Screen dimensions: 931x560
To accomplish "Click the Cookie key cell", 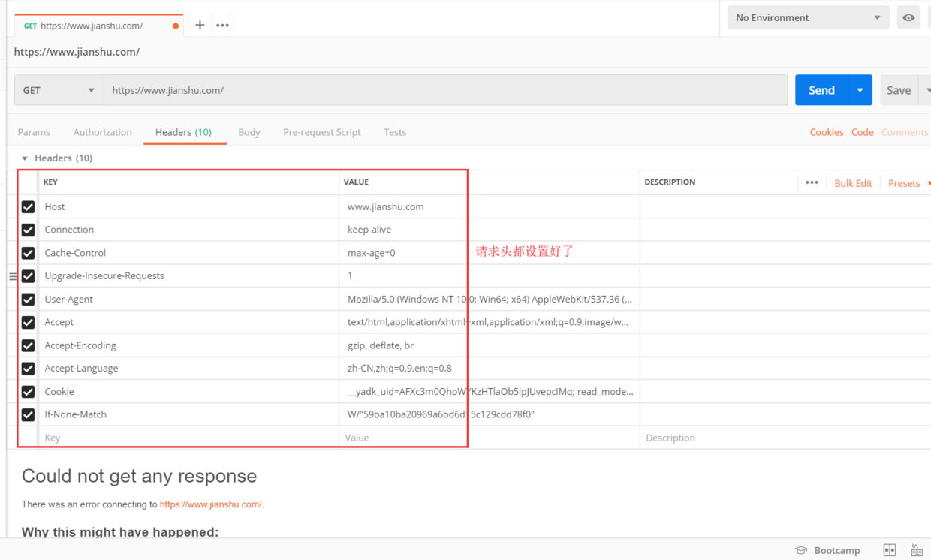I will click(x=188, y=391).
